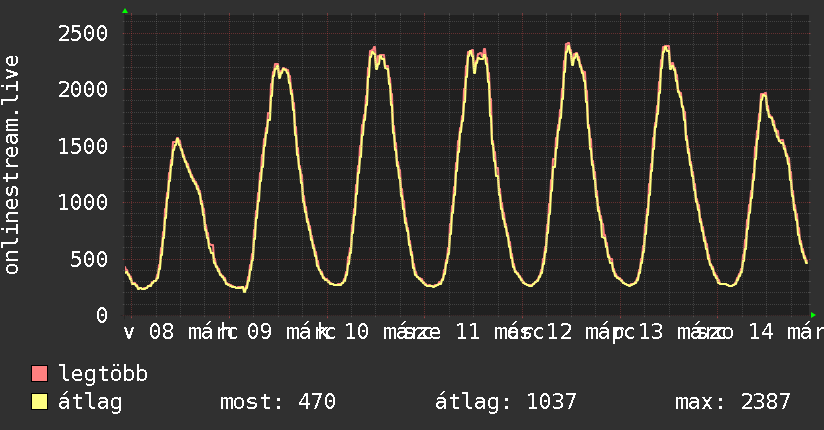Click the onlinestream.live vertical axis title
Image resolution: width=824 pixels, height=430 pixels.
[11, 165]
